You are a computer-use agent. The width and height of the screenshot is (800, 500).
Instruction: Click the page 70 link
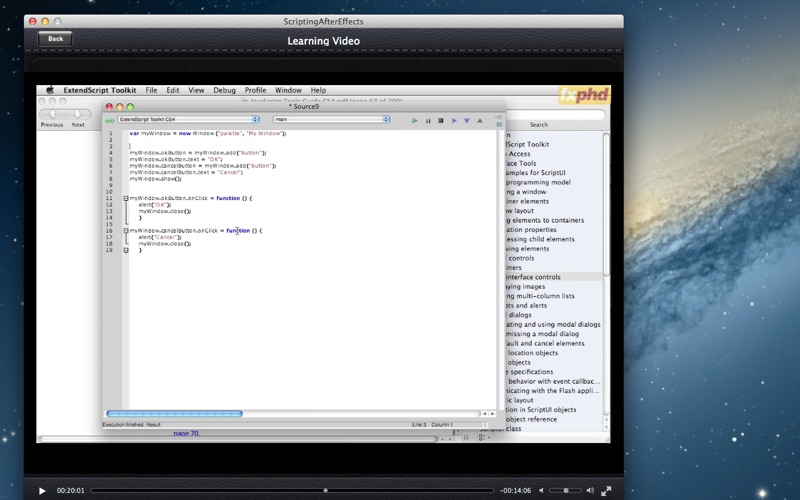(x=186, y=433)
